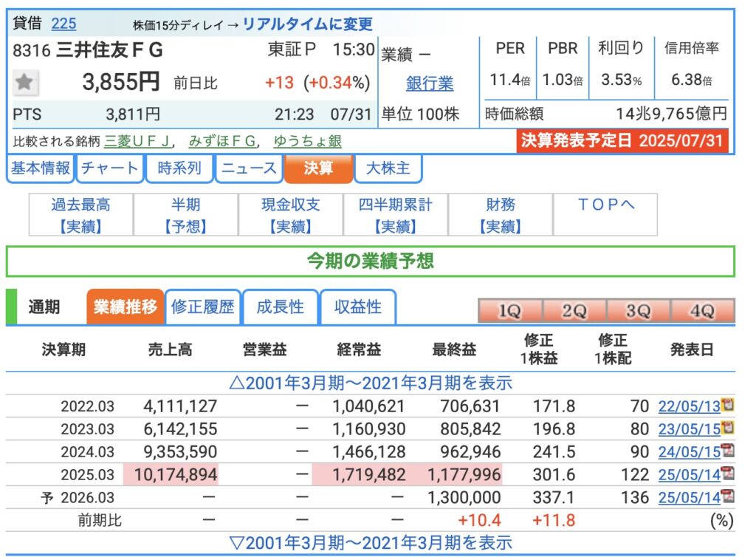756x557 pixels.
Task: Click the 売上高 column header
Action: (x=170, y=349)
